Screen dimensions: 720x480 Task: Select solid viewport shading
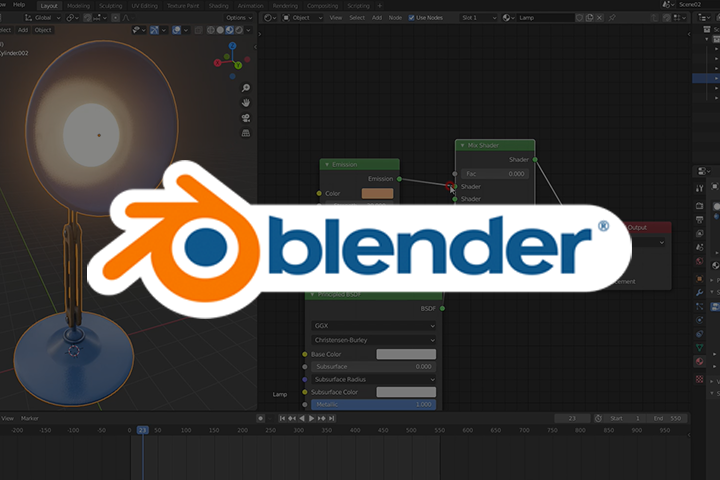pos(220,30)
